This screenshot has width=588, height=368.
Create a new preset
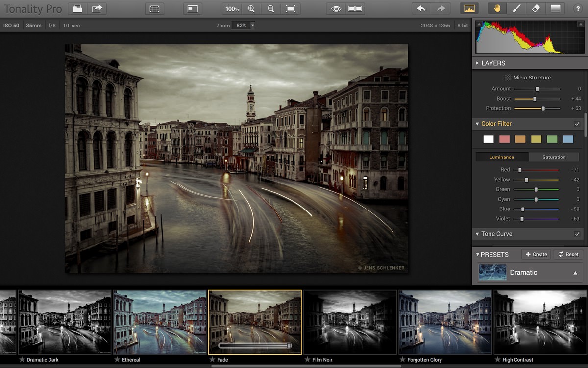[536, 254]
